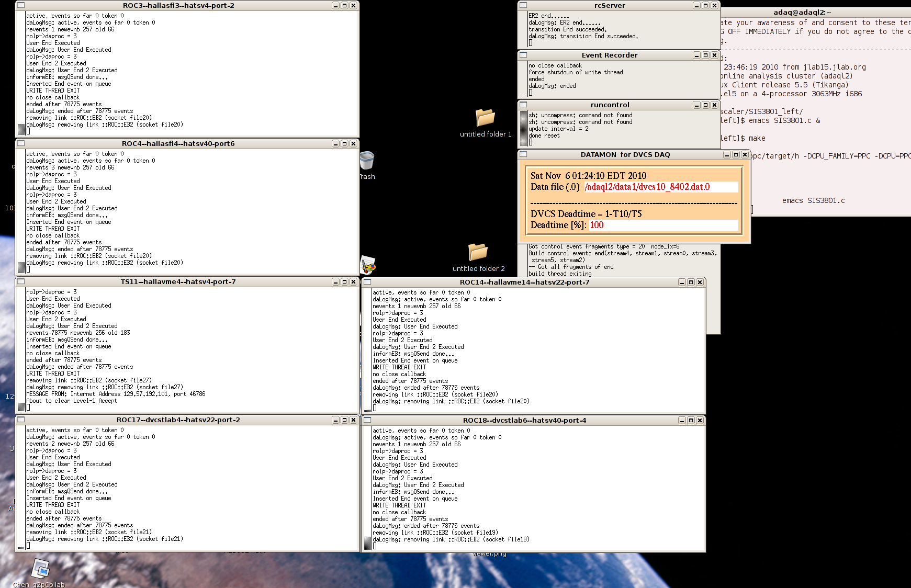Click the ROC3 terminal left scrollbar
Screen dimensions: 911x588
coord(21,73)
